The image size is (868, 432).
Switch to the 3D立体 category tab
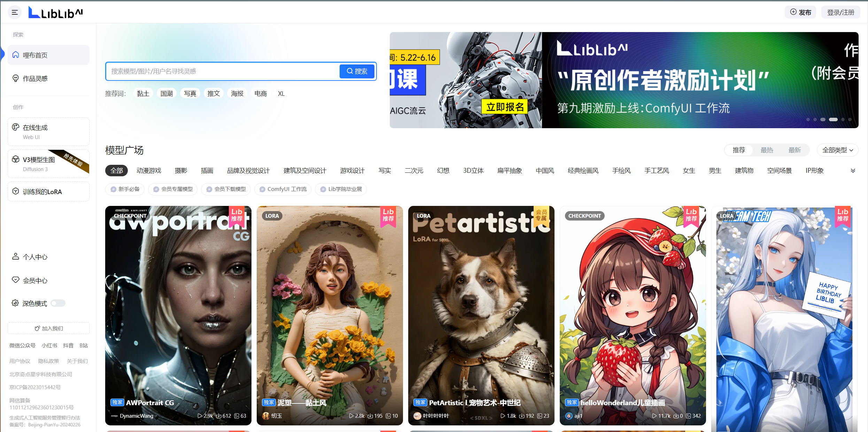coord(473,171)
